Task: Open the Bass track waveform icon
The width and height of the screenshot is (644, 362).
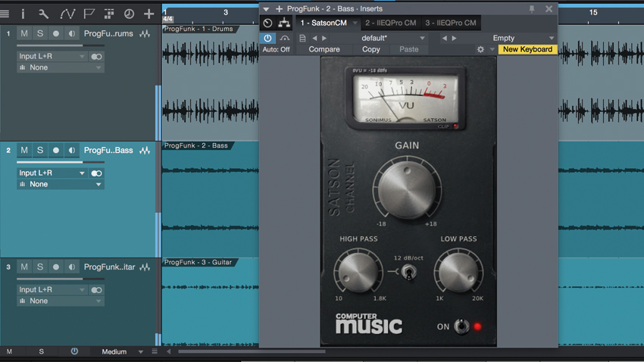Action: (x=145, y=150)
